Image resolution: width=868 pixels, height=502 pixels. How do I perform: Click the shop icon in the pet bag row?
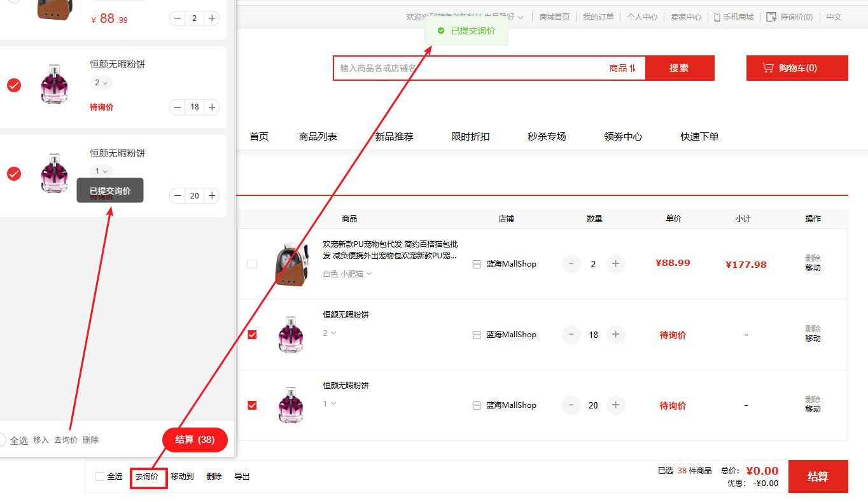pyautogui.click(x=477, y=264)
